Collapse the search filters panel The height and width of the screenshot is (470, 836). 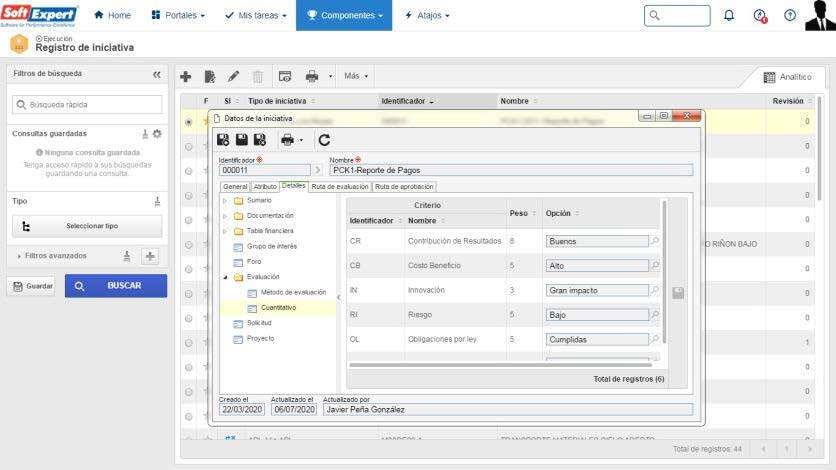(x=156, y=74)
